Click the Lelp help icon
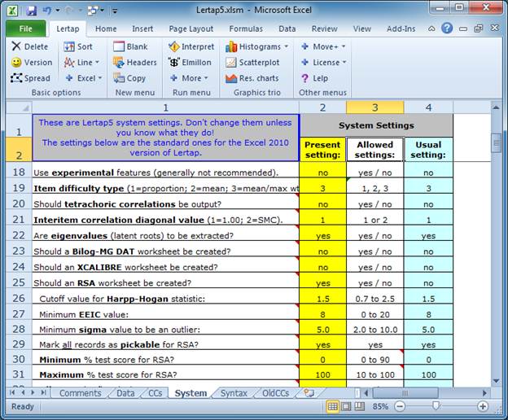Screen dimensions: 508x420 [305, 78]
